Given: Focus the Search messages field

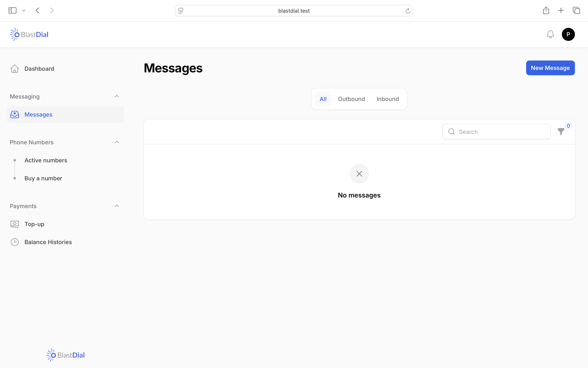Looking at the screenshot, I should (496, 132).
